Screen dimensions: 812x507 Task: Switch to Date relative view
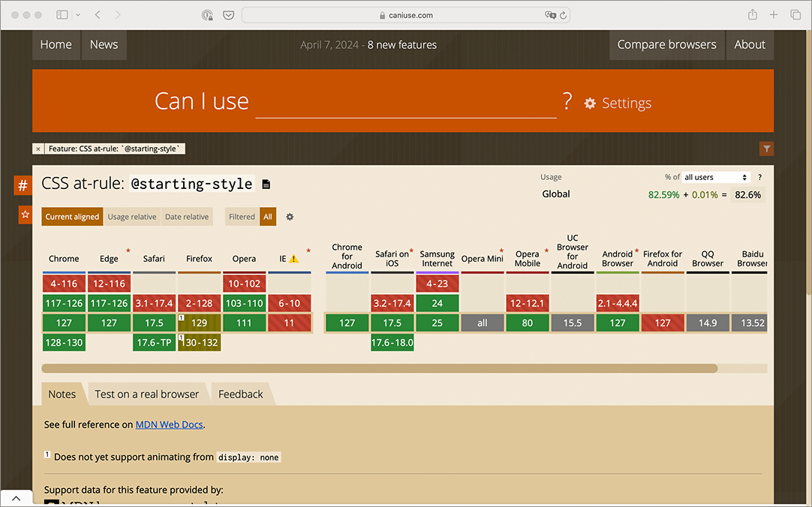(x=187, y=217)
